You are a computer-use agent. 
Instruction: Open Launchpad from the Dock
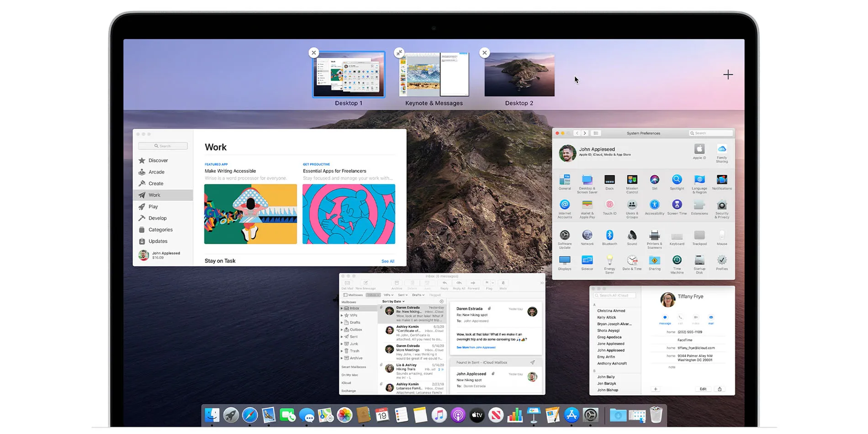point(231,415)
